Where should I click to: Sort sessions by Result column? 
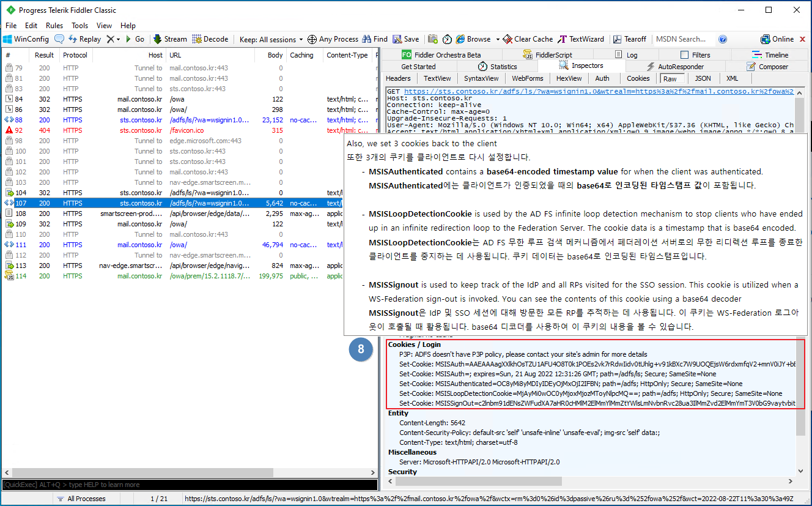click(x=45, y=55)
